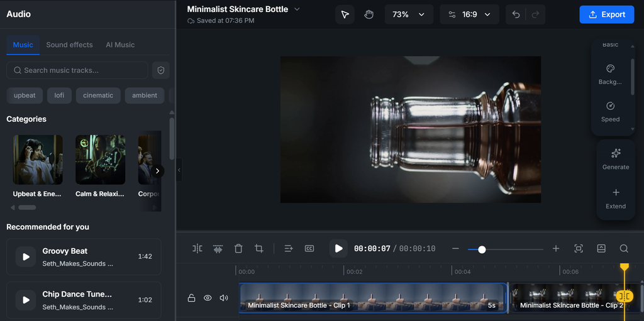Search within the timeline

[623, 248]
